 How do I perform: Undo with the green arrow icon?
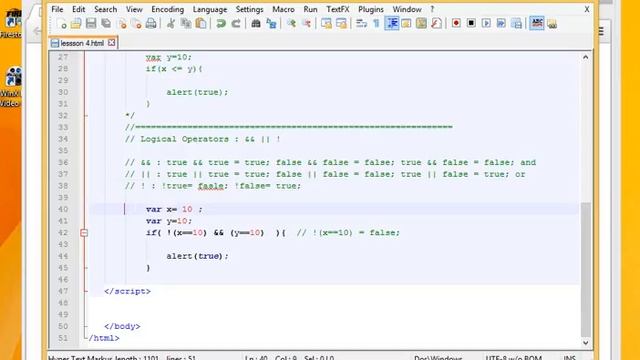coord(221,24)
